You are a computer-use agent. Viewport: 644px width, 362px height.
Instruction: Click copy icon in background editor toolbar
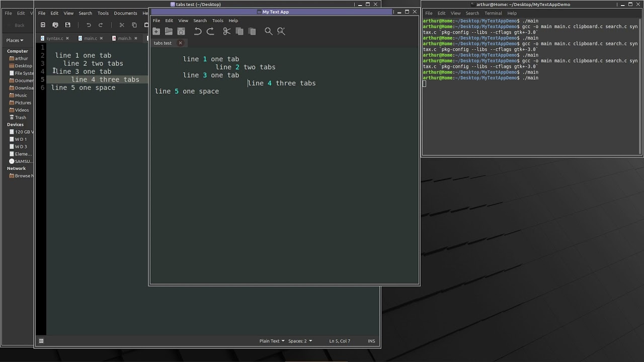point(134,25)
